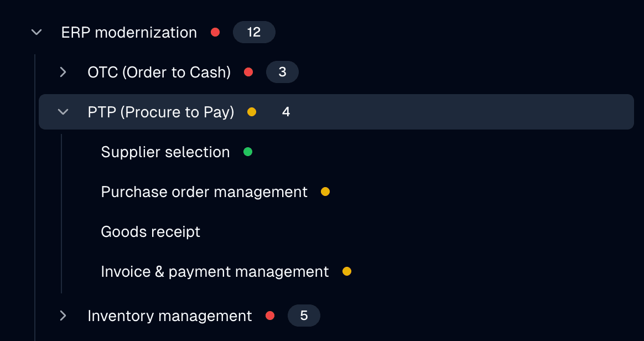Image resolution: width=644 pixels, height=341 pixels.
Task: Expand the Inventory management section
Action: click(x=63, y=316)
